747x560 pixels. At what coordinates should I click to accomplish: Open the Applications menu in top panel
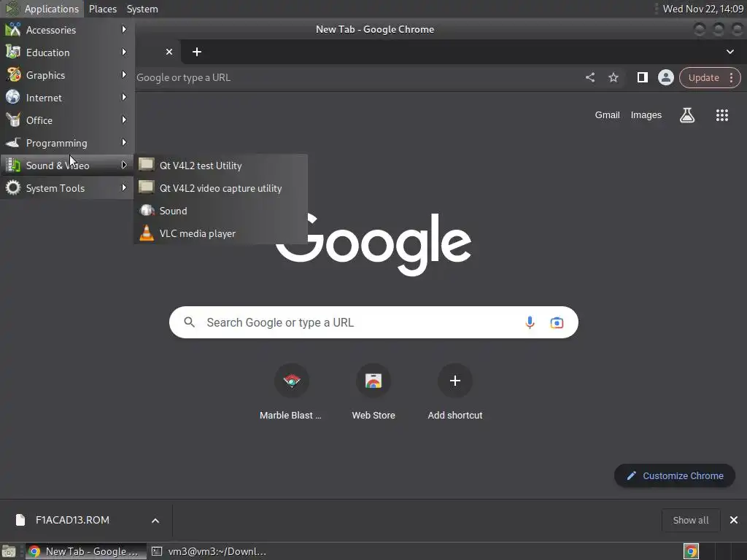click(x=43, y=9)
